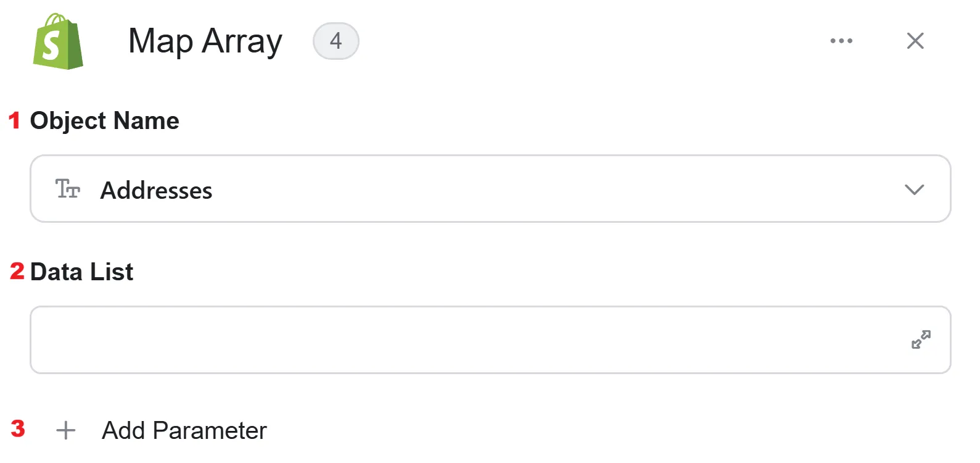
Task: Click inside the Data List input box
Action: (x=490, y=340)
